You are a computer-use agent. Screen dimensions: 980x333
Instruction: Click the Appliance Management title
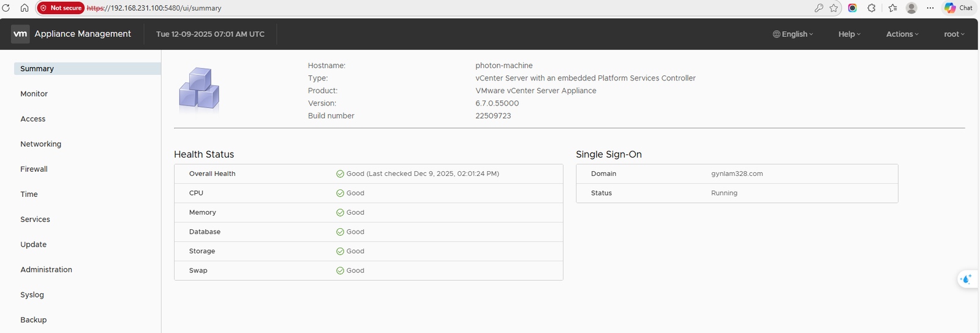(83, 34)
